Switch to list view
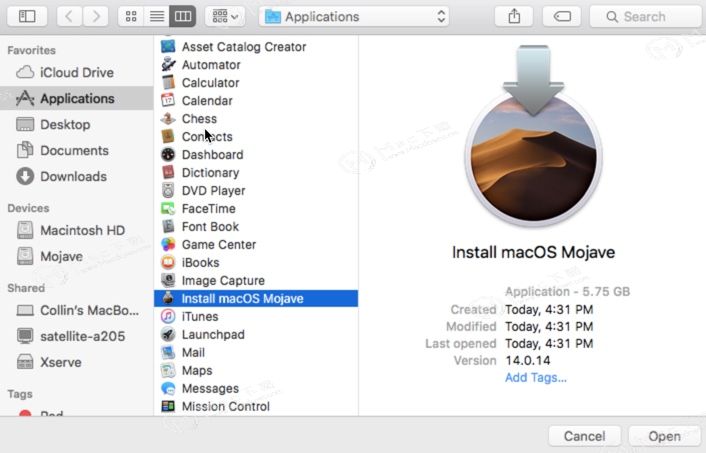This screenshot has width=706, height=453. coord(157,17)
